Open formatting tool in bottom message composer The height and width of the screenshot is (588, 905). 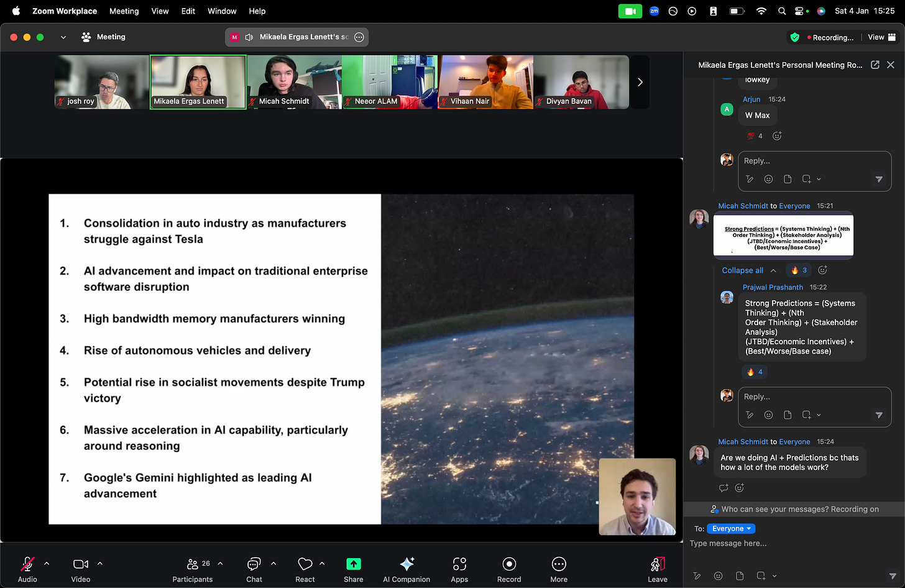coord(697,576)
